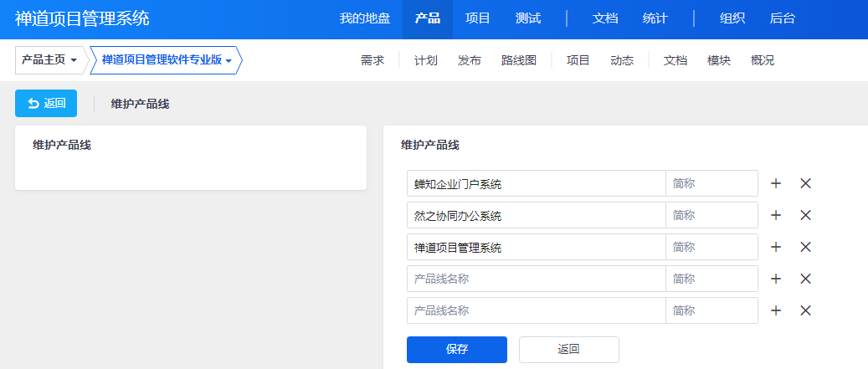Open 我的地盘 in top navigation
Image resolution: width=868 pixels, height=369 pixels.
tap(365, 18)
